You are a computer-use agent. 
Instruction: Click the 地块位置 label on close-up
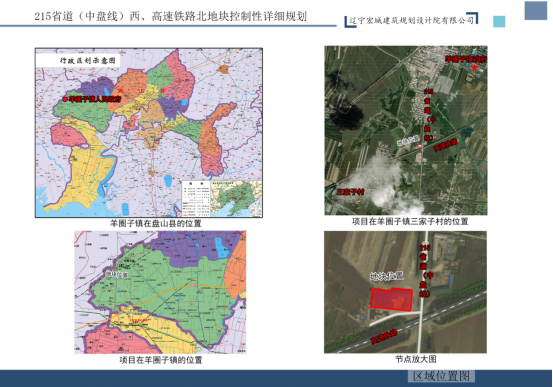click(x=387, y=276)
